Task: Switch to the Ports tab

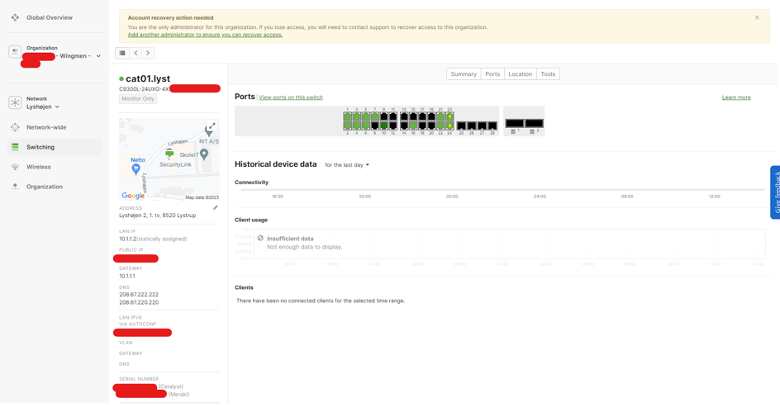Action: [492, 74]
